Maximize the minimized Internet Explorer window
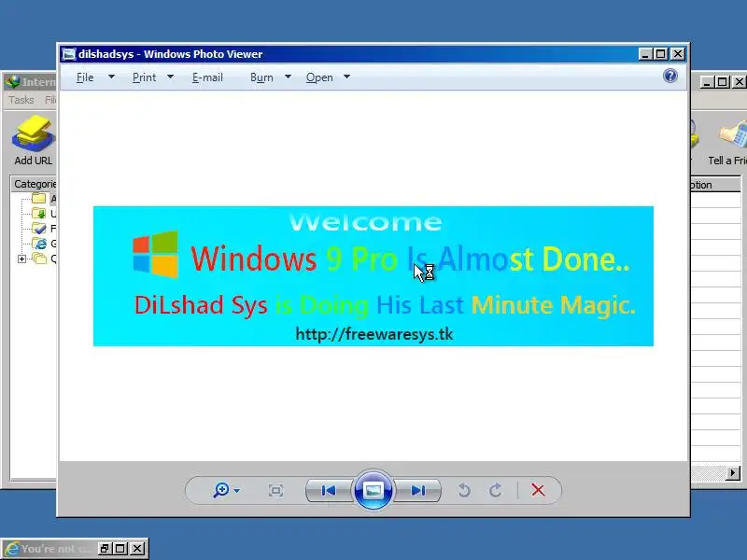Screen dimensions: 747x560 click(x=120, y=549)
